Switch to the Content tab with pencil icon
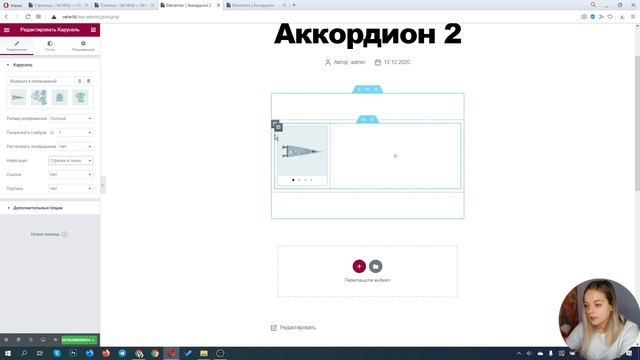Screen dimensions: 640x360 click(x=17, y=46)
